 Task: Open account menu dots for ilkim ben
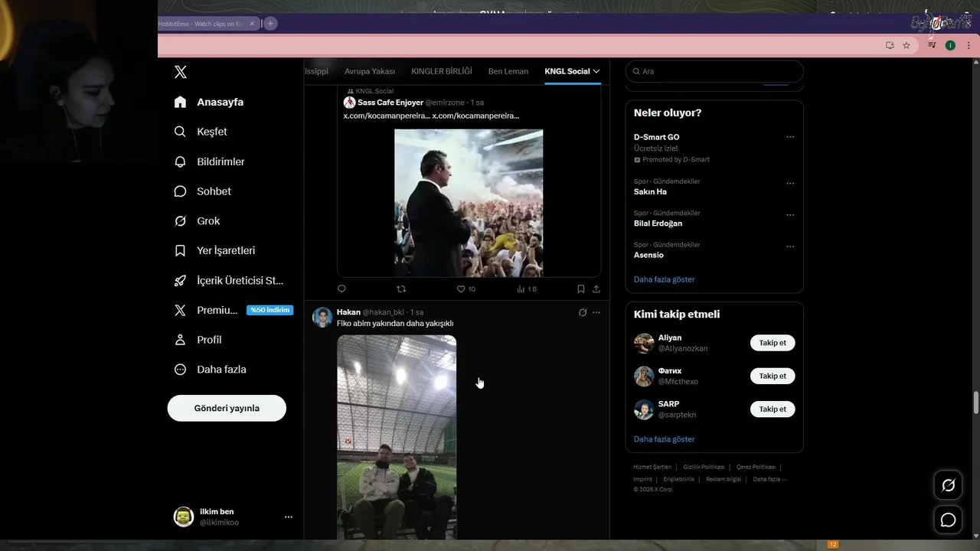pyautogui.click(x=289, y=517)
